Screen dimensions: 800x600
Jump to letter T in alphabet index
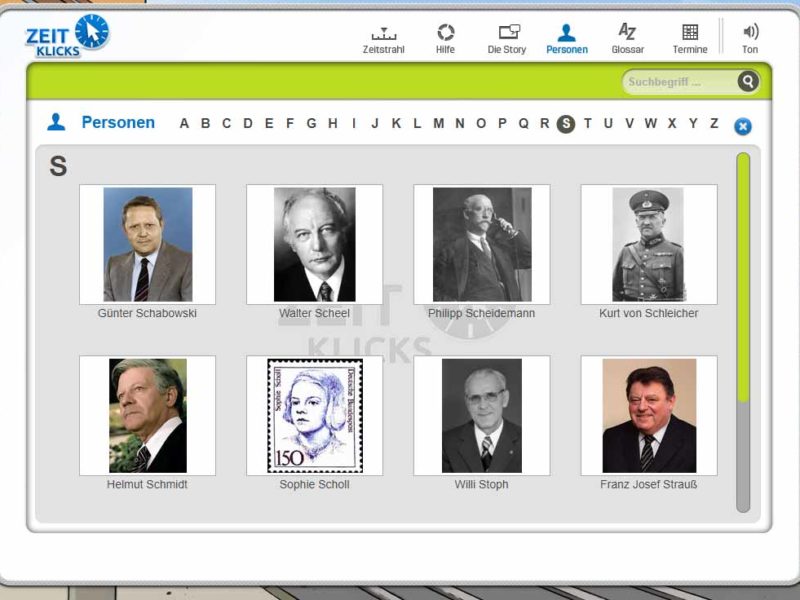[587, 123]
